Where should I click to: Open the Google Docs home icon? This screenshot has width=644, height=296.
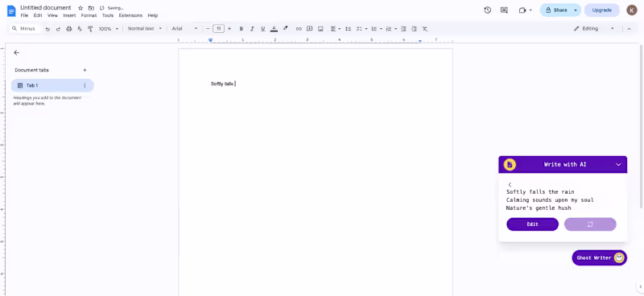(x=11, y=10)
